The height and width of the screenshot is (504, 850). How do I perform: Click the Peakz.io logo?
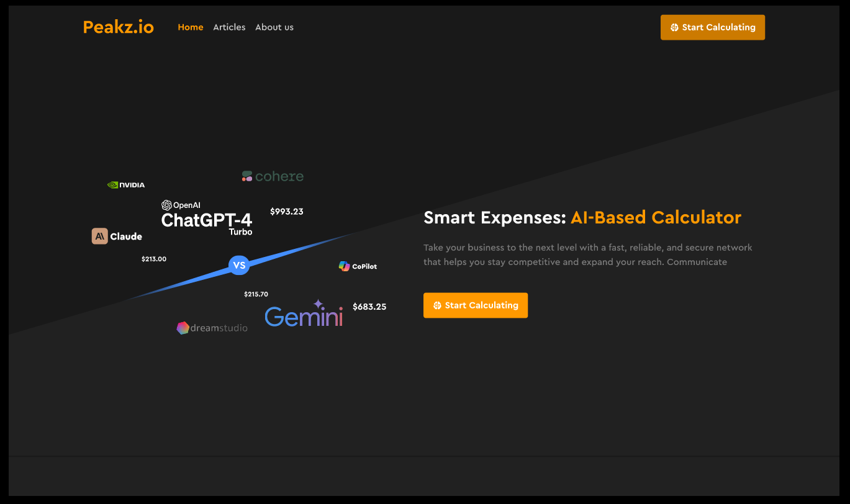118,27
